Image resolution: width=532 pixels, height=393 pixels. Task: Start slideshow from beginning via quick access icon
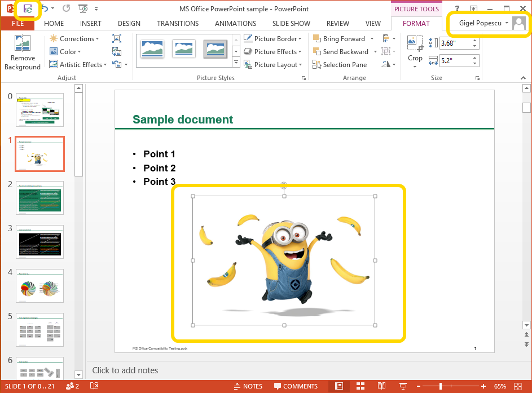pos(83,8)
